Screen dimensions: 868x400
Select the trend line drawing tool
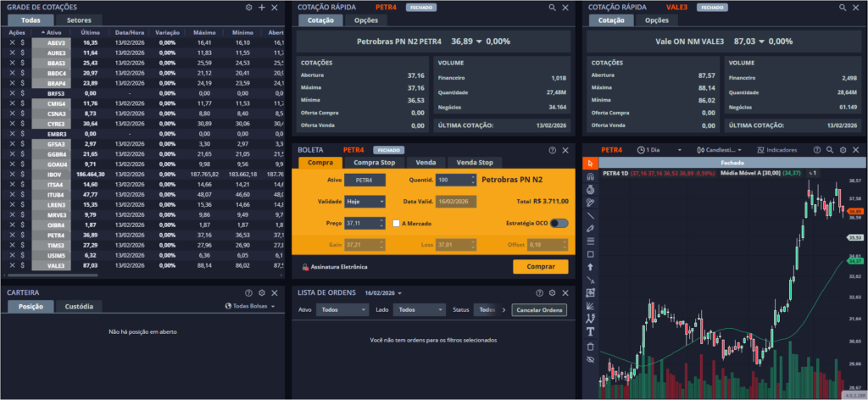[x=590, y=215]
